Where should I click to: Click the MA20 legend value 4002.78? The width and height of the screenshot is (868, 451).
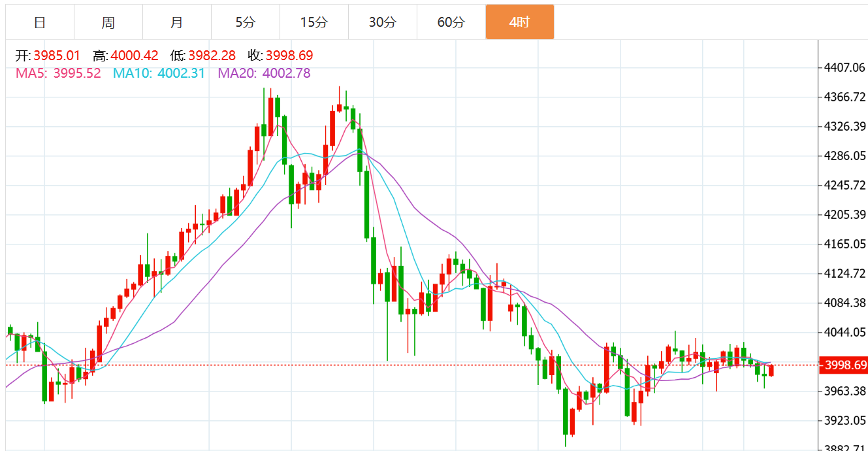click(286, 73)
